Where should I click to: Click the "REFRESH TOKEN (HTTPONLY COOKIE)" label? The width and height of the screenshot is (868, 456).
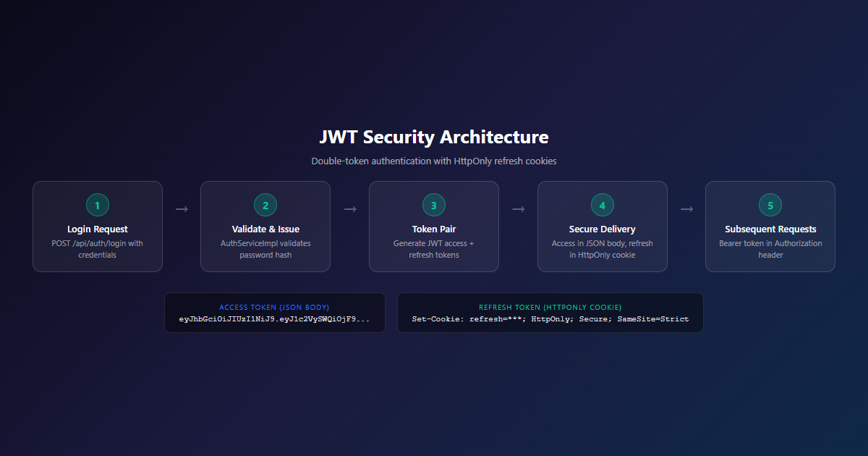point(550,308)
